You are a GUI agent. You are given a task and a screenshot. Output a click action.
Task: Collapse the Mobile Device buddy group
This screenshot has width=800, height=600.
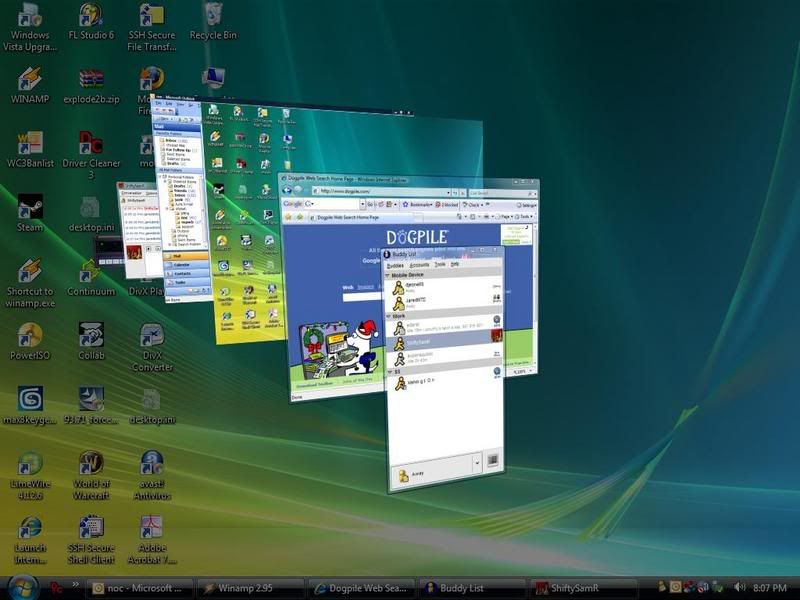[388, 275]
